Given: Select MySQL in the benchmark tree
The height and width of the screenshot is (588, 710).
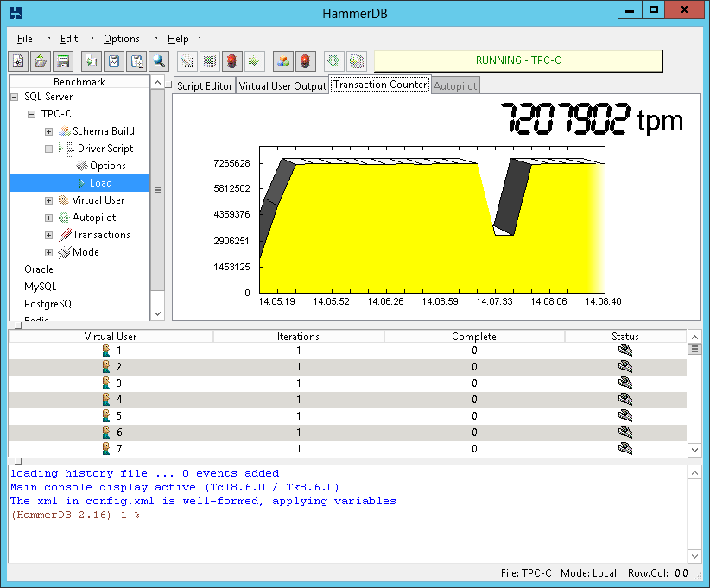Looking at the screenshot, I should click(41, 287).
